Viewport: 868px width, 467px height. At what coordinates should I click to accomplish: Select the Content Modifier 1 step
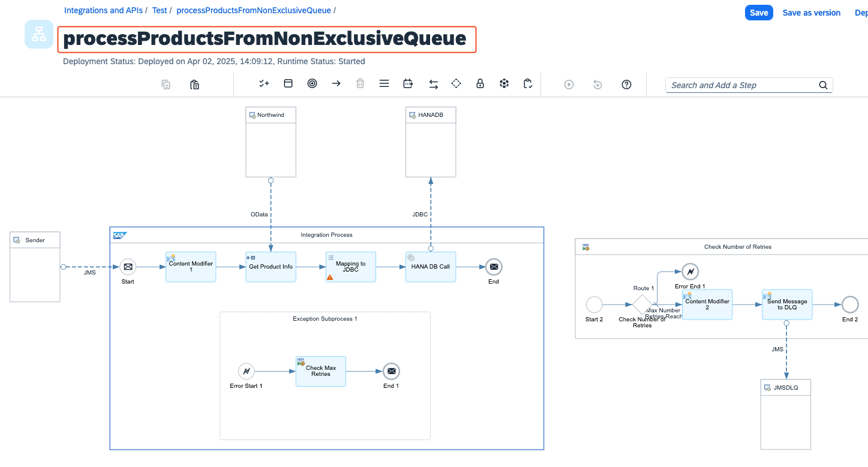point(191,267)
